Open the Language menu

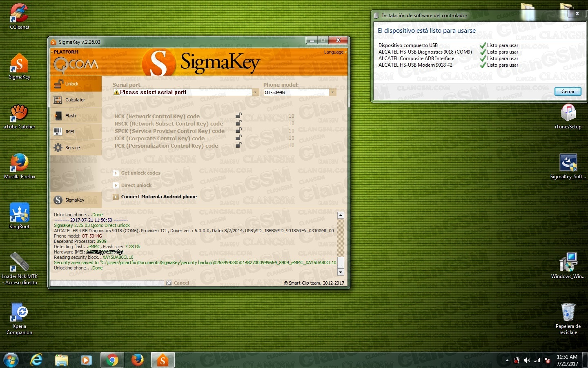(335, 52)
